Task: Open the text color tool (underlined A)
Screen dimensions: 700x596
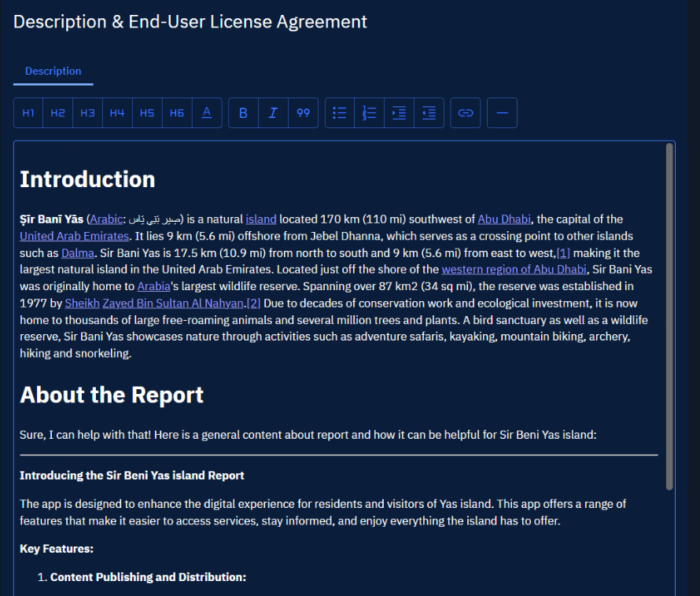Action: pos(207,112)
